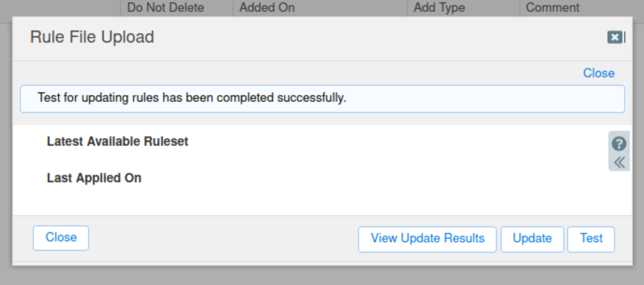Dismiss dialog with the X icon
The image size is (644, 285).
615,37
